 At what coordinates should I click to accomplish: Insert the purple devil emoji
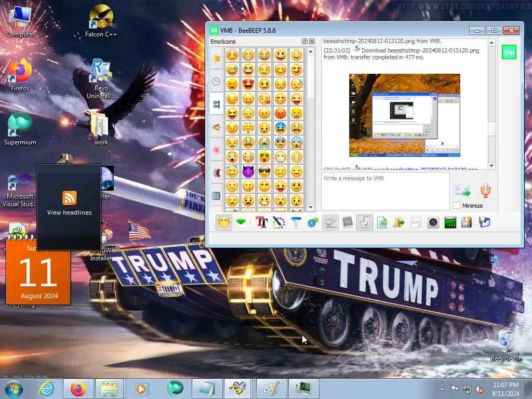pyautogui.click(x=248, y=171)
